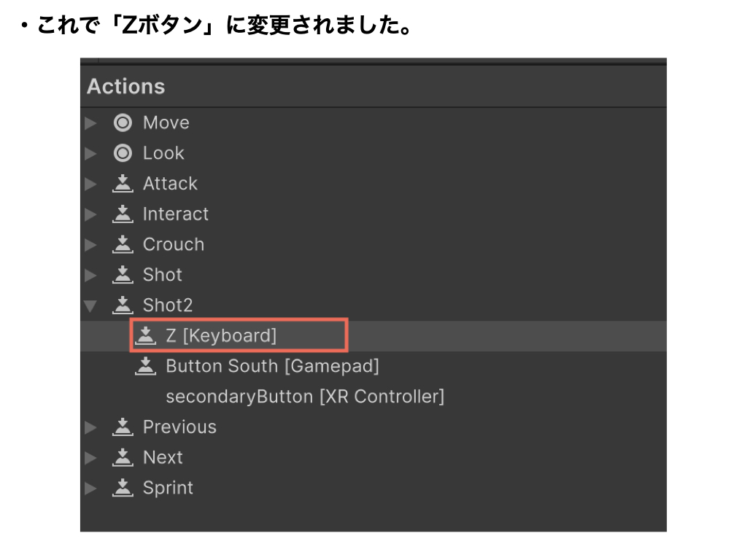
Task: Select secondaryButton [XR Controller] binding
Action: (x=305, y=397)
